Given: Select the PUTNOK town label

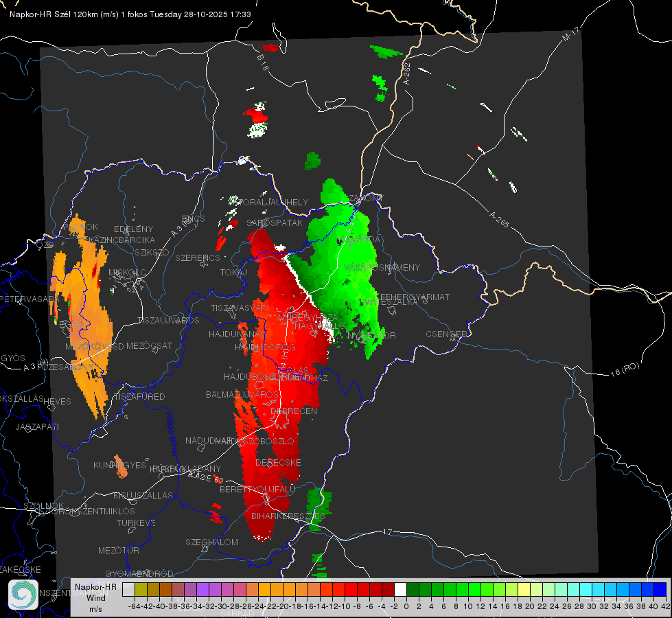Looking at the screenshot, I should (x=80, y=227).
